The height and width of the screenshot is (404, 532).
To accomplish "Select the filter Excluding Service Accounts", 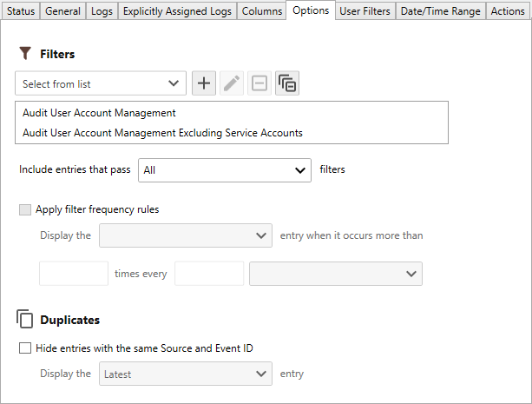I will click(x=162, y=133).
